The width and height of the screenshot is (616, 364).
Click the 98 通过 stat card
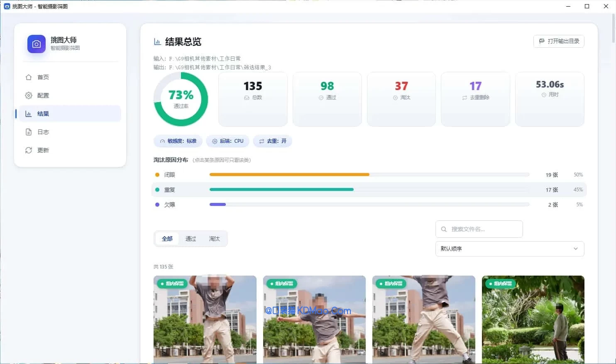[327, 99]
